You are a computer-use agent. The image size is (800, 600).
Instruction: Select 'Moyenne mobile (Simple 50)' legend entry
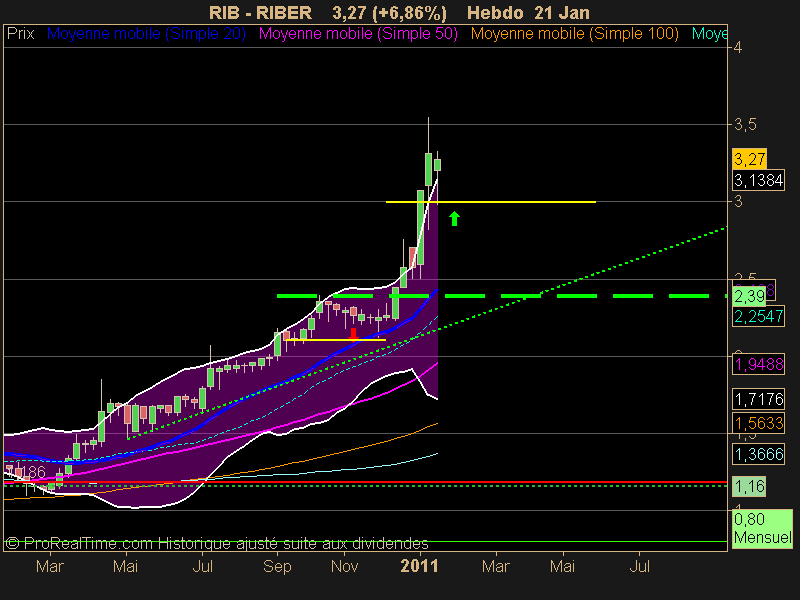(x=358, y=34)
